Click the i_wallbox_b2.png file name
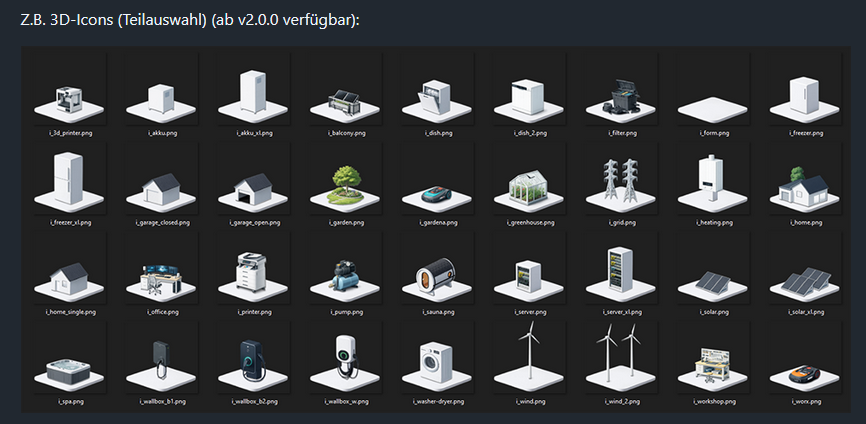The height and width of the screenshot is (424, 866). 255,402
